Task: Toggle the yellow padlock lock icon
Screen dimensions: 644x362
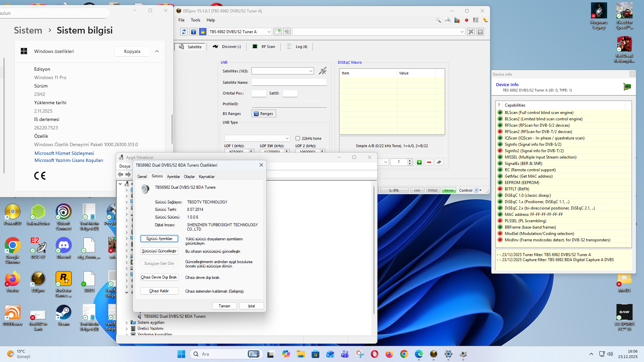Action: [x=203, y=32]
